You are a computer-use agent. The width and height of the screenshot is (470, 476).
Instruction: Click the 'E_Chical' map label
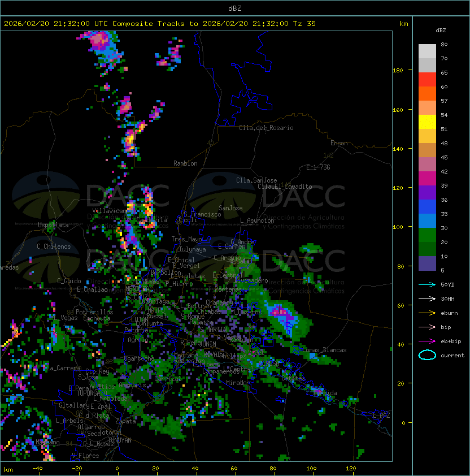point(181,260)
